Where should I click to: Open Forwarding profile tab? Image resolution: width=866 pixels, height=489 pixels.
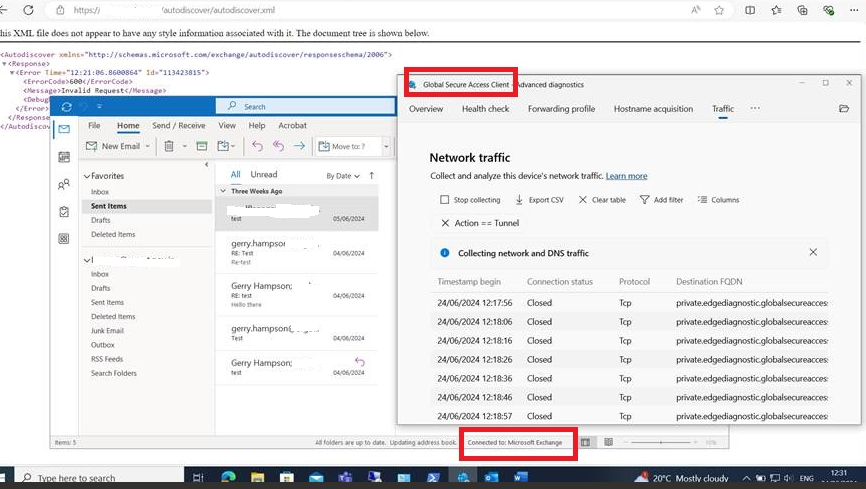coord(561,109)
